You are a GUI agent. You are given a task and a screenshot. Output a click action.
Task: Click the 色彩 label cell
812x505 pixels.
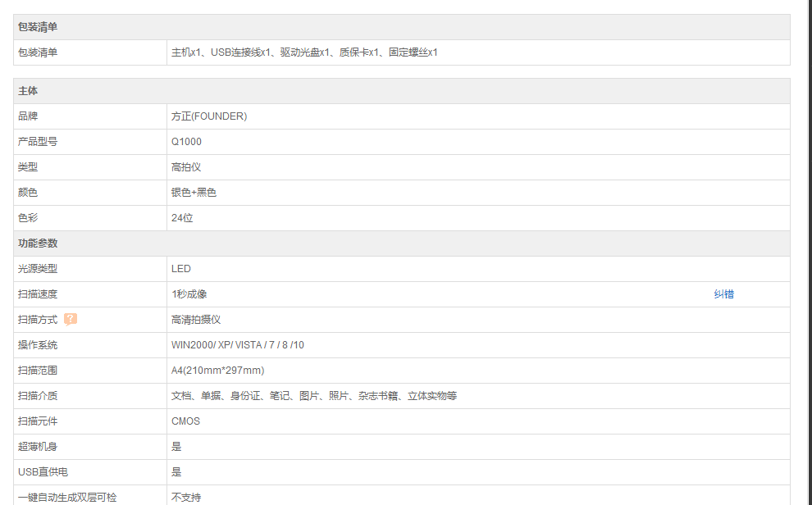tap(90, 217)
